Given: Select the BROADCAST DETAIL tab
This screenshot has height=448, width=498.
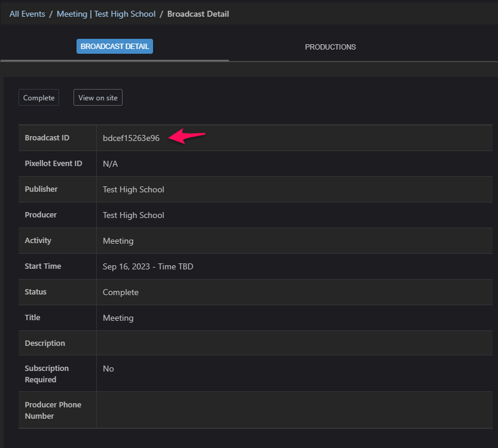Looking at the screenshot, I should [x=115, y=47].
